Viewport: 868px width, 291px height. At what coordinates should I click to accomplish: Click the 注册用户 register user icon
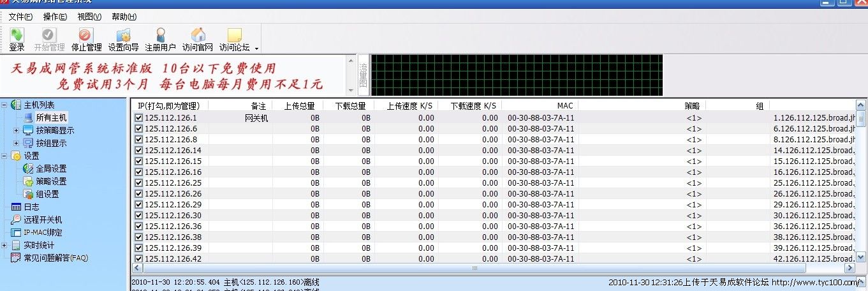[161, 34]
